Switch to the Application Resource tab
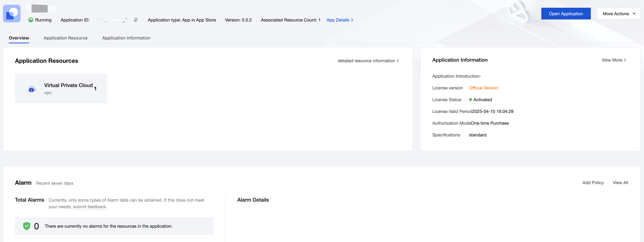Viewport: 644px width, 242px height. (65, 38)
